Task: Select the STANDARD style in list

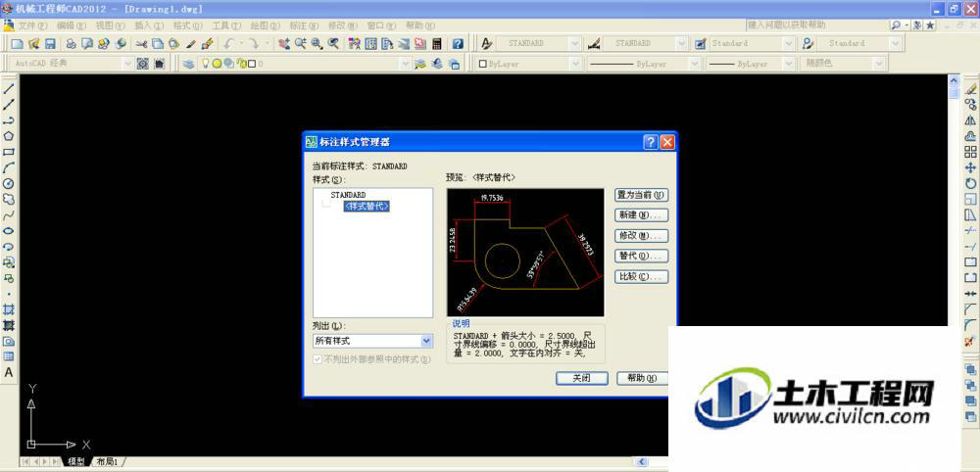Action: (348, 195)
